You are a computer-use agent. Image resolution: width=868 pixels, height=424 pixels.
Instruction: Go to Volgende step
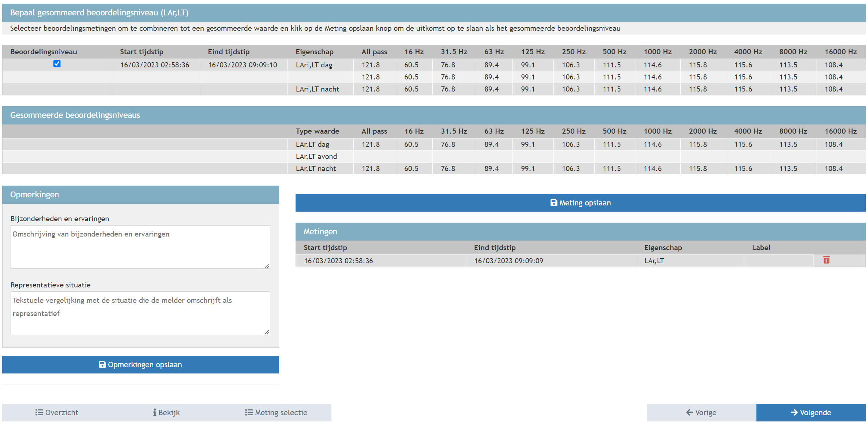tap(811, 413)
